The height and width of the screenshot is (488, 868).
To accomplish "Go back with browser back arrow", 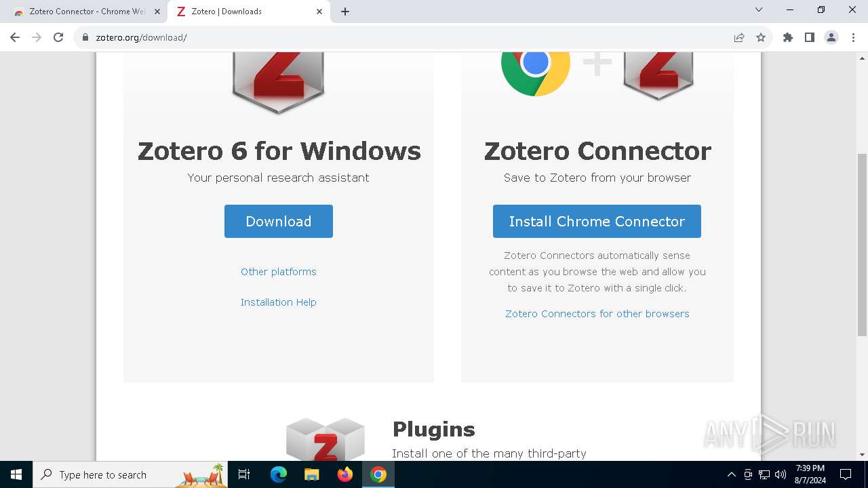I will pos(15,37).
